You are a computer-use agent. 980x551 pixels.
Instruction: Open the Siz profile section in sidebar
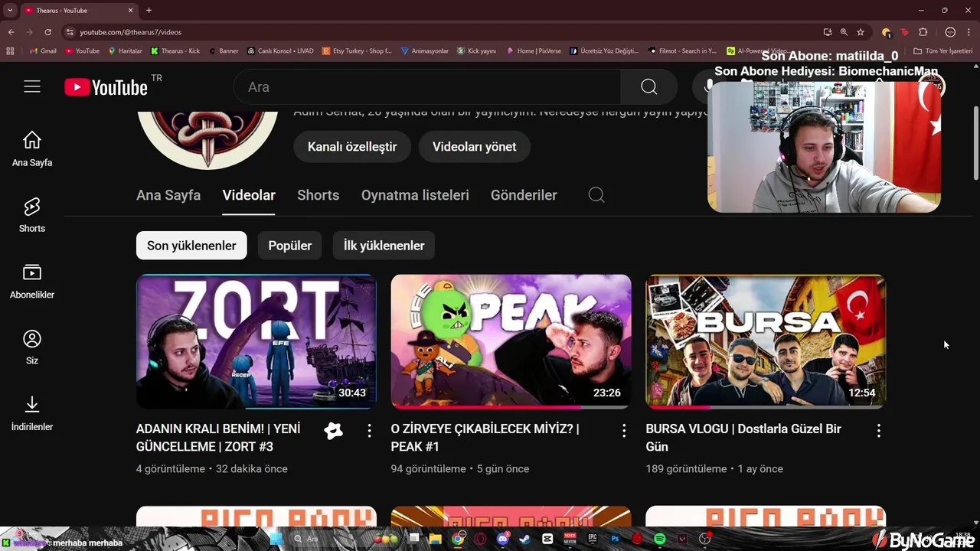31,347
